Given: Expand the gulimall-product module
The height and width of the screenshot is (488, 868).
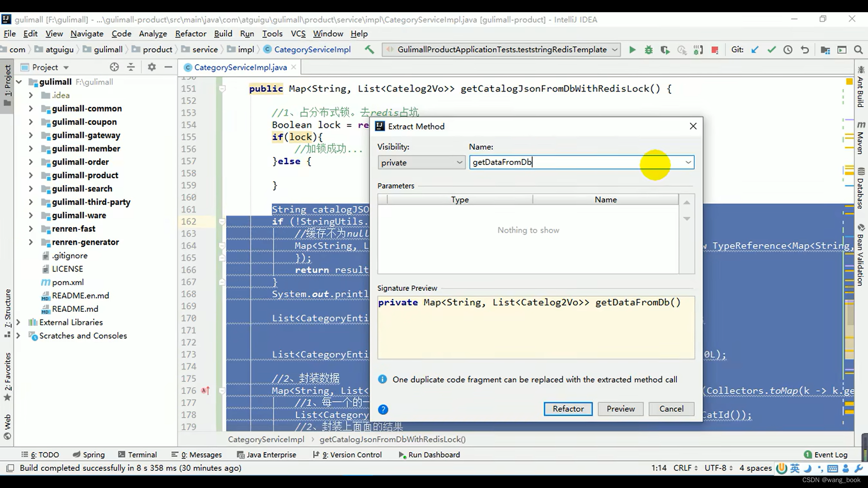Looking at the screenshot, I should click(31, 175).
